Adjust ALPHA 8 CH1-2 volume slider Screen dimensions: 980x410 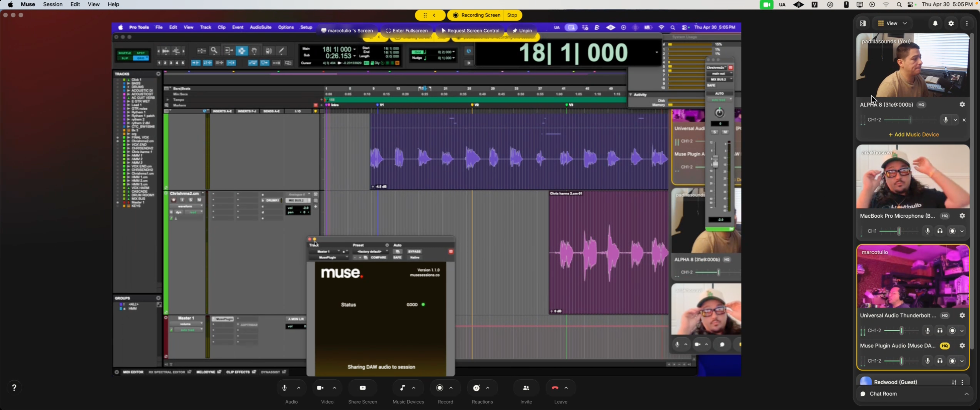(x=910, y=120)
